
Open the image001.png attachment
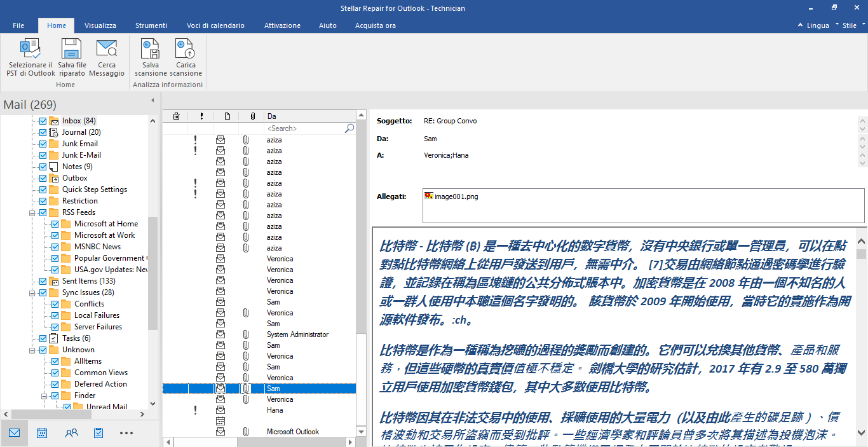pos(452,196)
